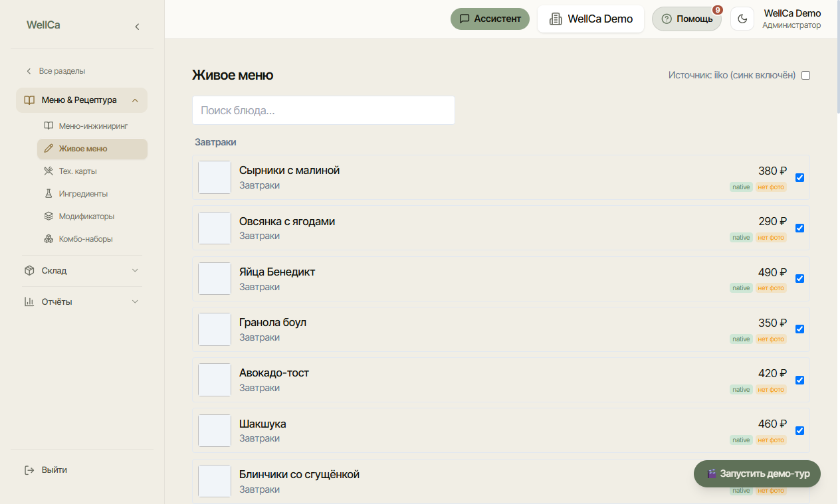Open the Ассистент chat button
Viewport: 840px width, 504px height.
click(490, 19)
